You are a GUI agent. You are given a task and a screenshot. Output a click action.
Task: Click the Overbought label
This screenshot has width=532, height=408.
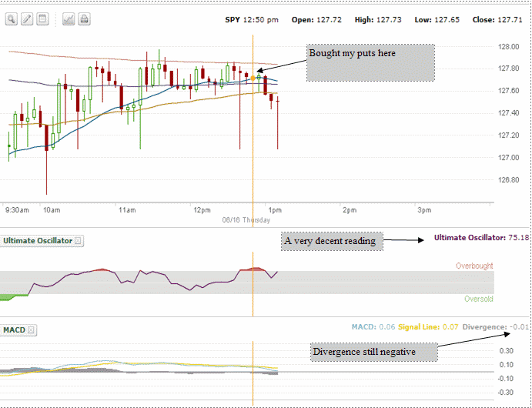point(474,266)
